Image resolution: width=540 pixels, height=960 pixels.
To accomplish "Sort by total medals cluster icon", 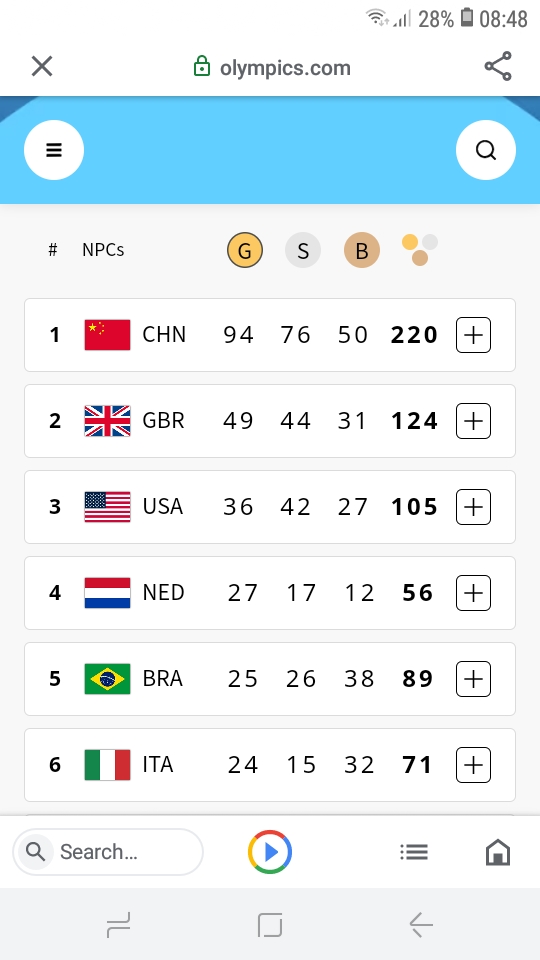I will click(x=419, y=250).
